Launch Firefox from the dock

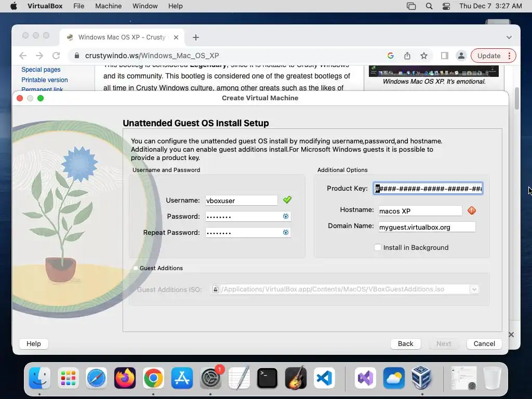[125, 378]
